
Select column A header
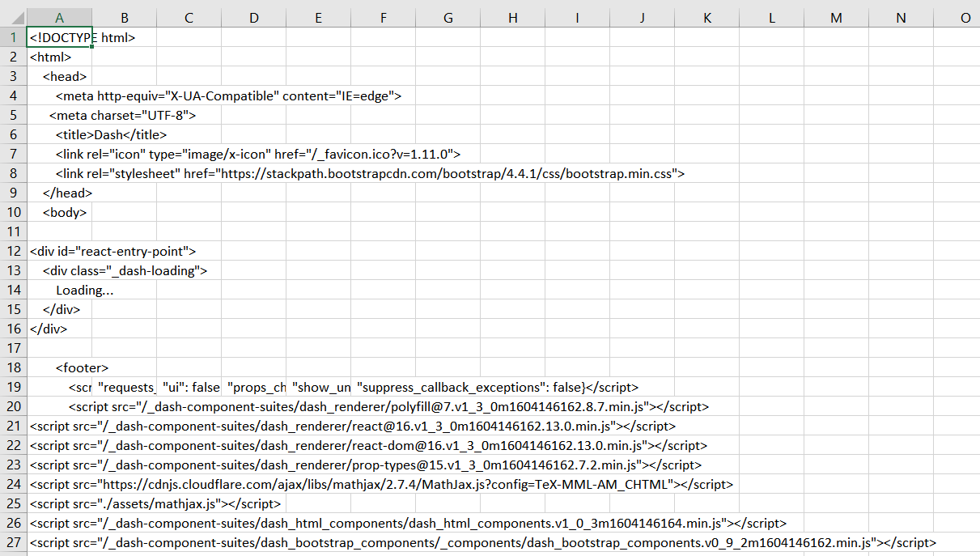point(60,18)
